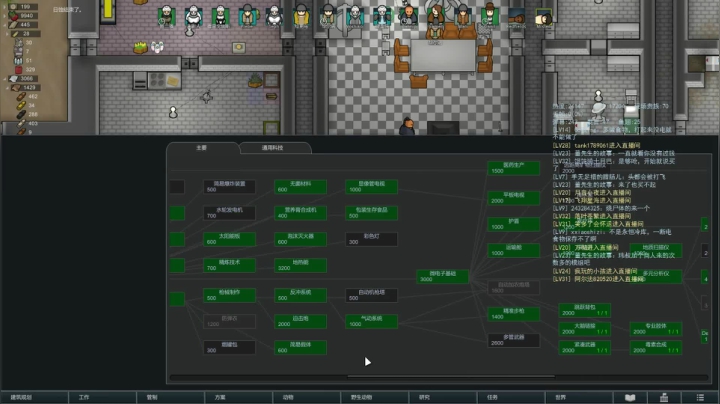Click the red resource icon next to 329
This screenshot has height=404, width=720.
(18, 69)
